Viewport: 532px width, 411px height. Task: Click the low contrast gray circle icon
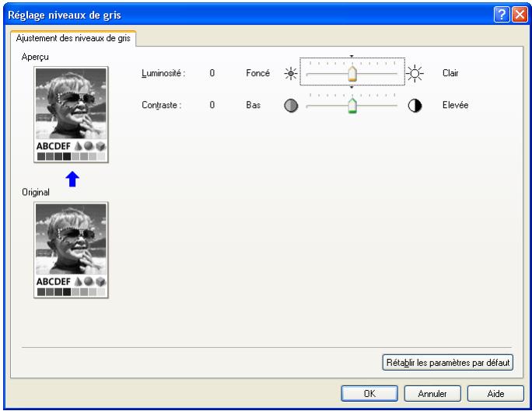coord(291,106)
